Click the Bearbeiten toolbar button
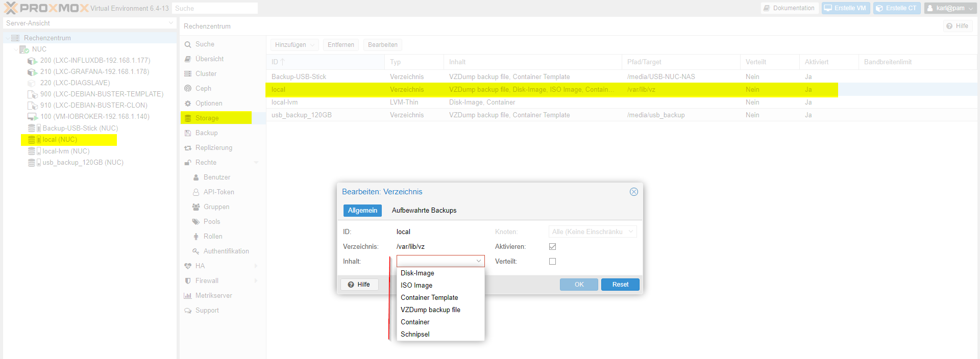Viewport: 980px width, 359px height. click(x=383, y=45)
